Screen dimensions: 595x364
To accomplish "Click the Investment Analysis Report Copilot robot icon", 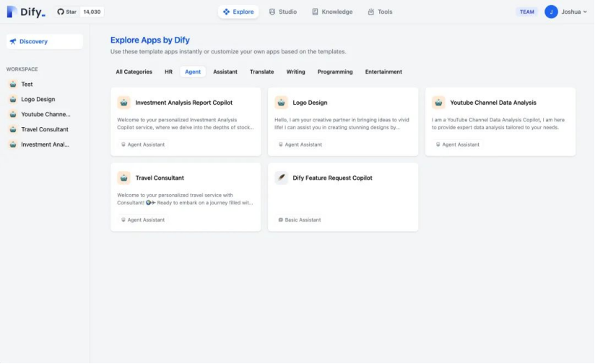I will [x=124, y=103].
